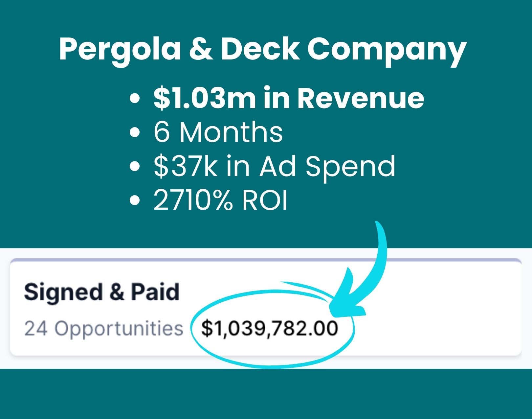This screenshot has height=419, width=532.
Task: Click the teal footer band below the card
Action: click(266, 394)
